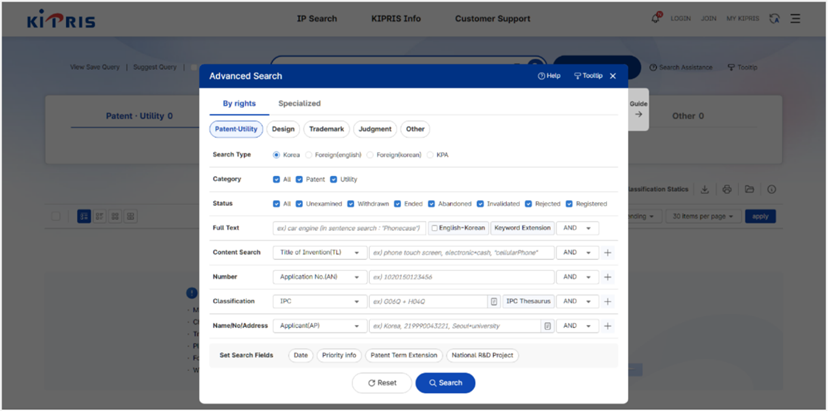Switch to the Specialized tab

pyautogui.click(x=299, y=103)
